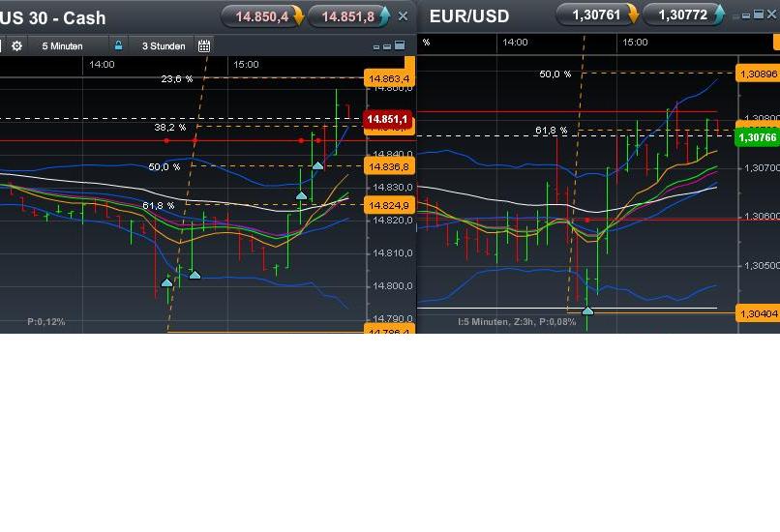The height and width of the screenshot is (532, 780).
Task: Toggle the blue lock icon in US 30 toolbar
Action: 118,45
